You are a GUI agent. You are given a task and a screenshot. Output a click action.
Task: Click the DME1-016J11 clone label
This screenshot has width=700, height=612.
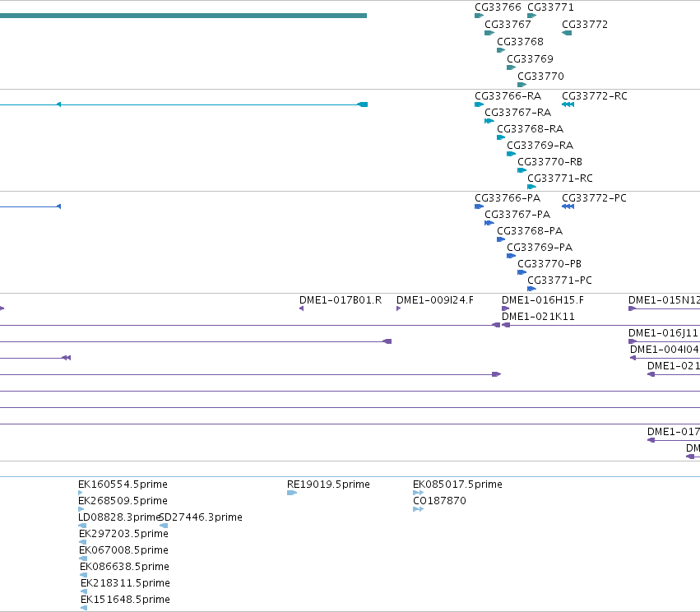[663, 333]
